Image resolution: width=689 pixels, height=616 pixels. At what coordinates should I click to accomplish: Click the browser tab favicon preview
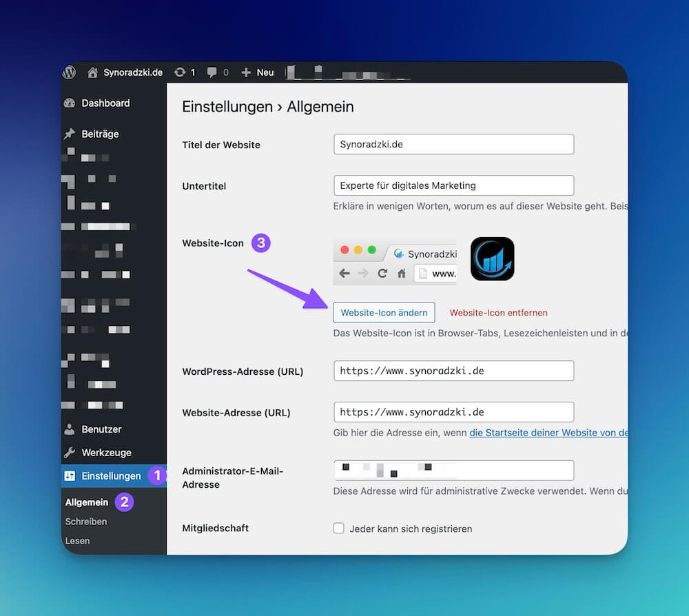[398, 254]
